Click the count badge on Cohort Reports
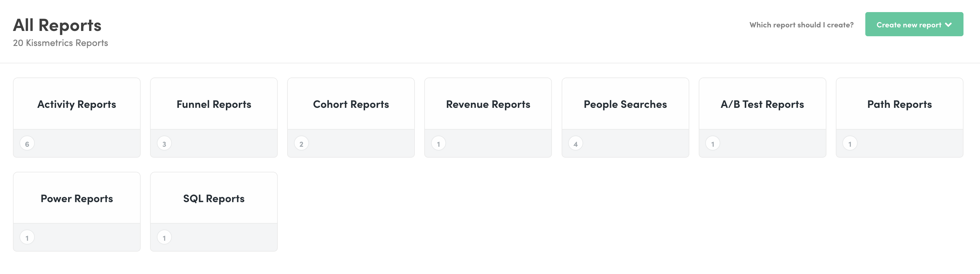 point(301,143)
